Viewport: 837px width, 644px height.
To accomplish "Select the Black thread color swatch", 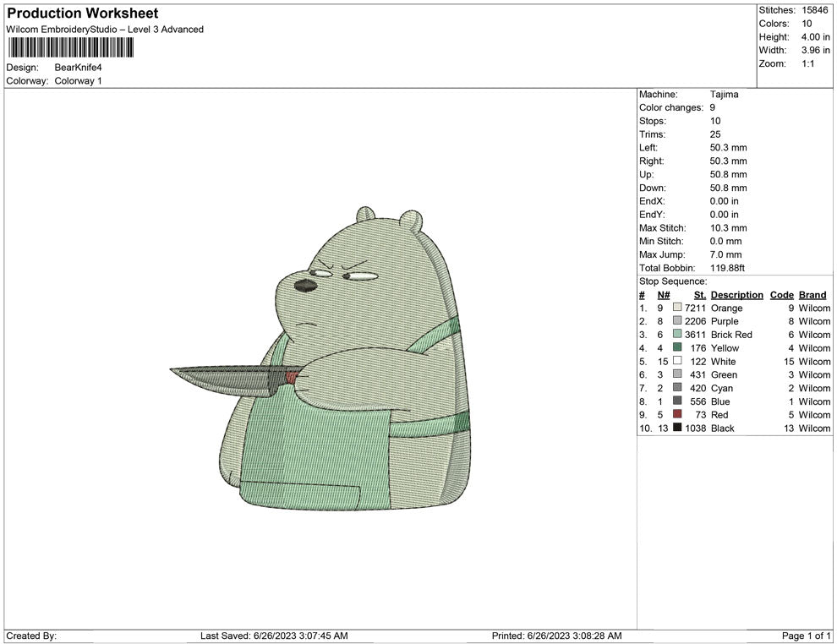I will pyautogui.click(x=677, y=428).
